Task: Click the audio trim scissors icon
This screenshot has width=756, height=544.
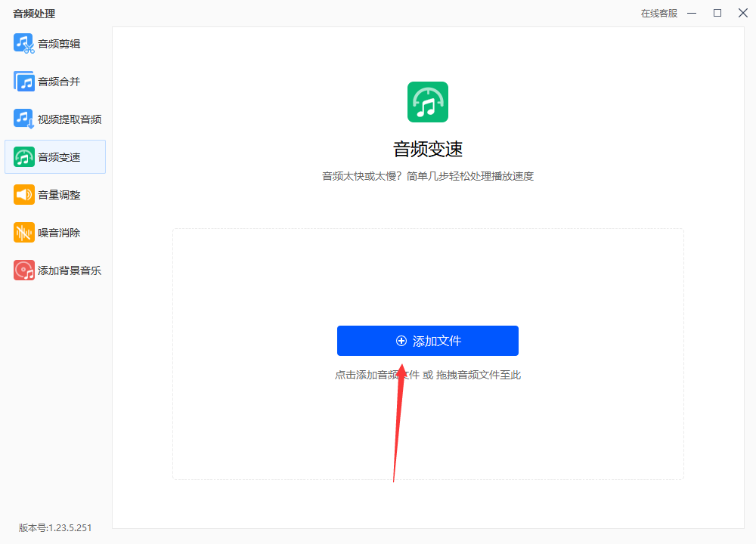Action: 24,43
